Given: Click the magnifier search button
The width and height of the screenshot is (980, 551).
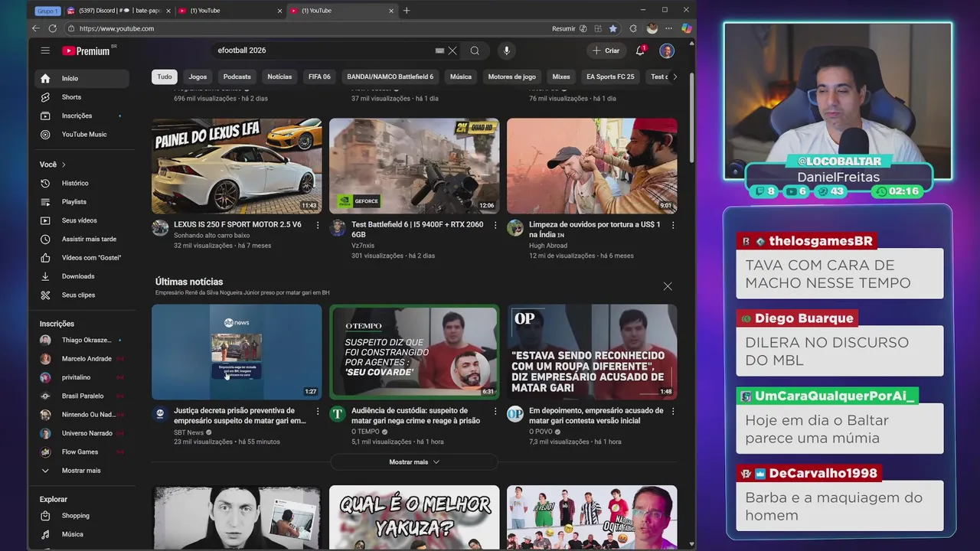Looking at the screenshot, I should 475,51.
